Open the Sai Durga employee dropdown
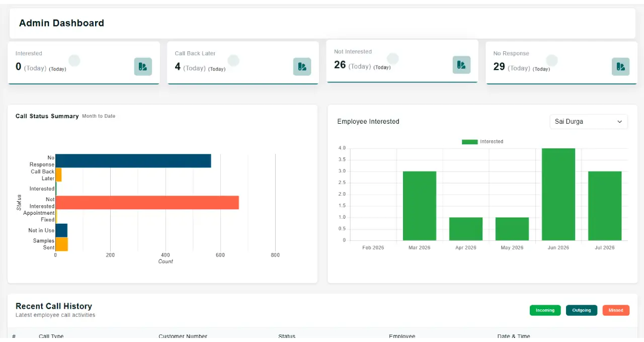This screenshot has width=644, height=342. [x=589, y=122]
